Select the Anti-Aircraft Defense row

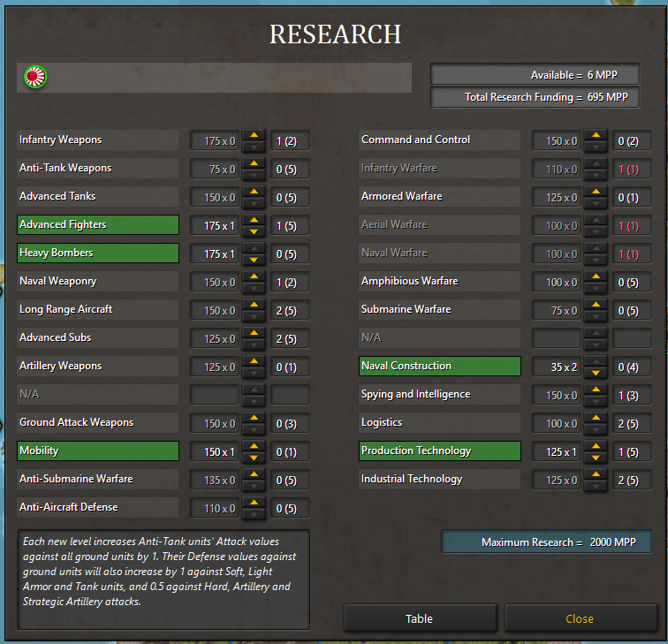97,507
